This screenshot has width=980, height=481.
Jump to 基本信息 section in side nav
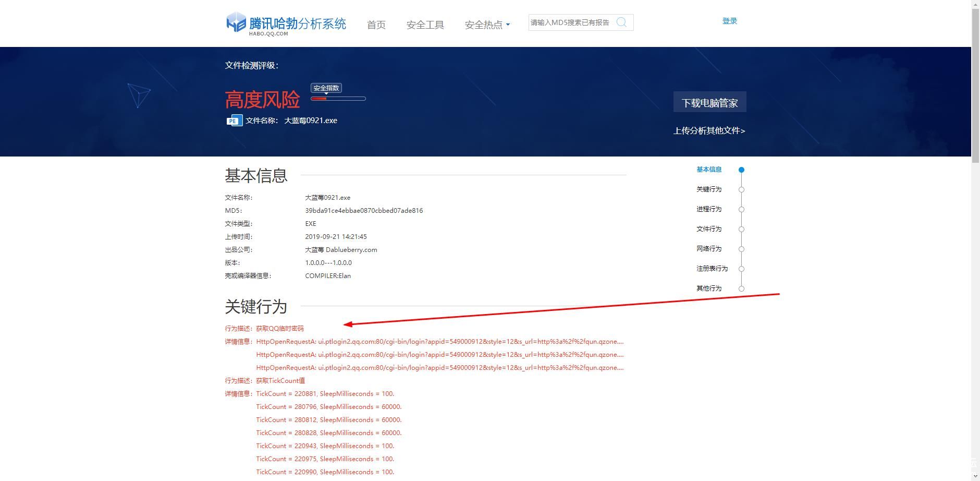point(709,170)
